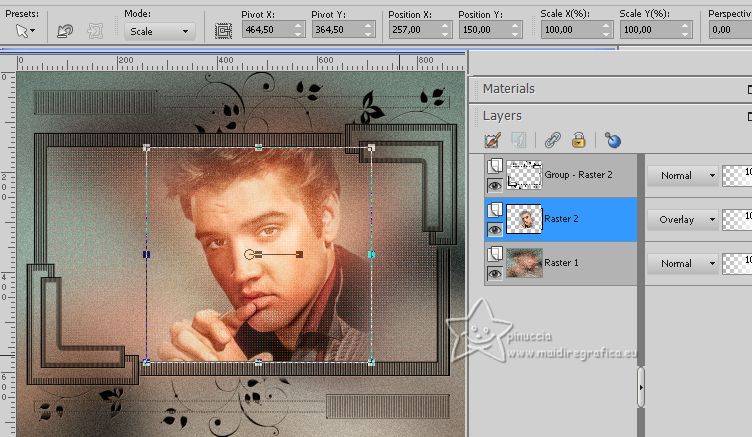The width and height of the screenshot is (752, 437).
Task: Click the opacity field of the Group - Raster 2 layer
Action: click(737, 176)
